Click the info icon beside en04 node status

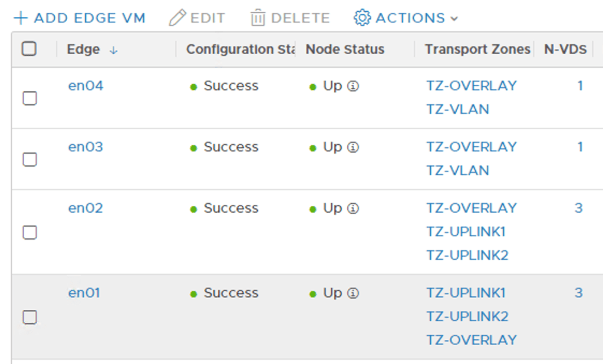pyautogui.click(x=353, y=86)
